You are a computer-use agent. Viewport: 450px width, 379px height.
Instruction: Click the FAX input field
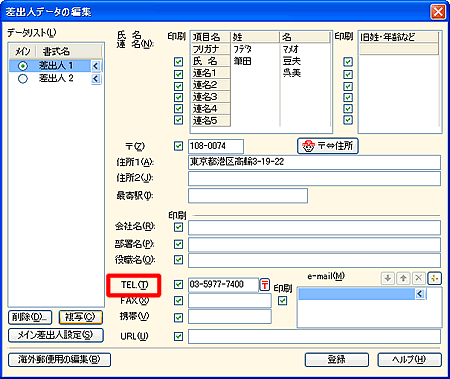coord(230,301)
